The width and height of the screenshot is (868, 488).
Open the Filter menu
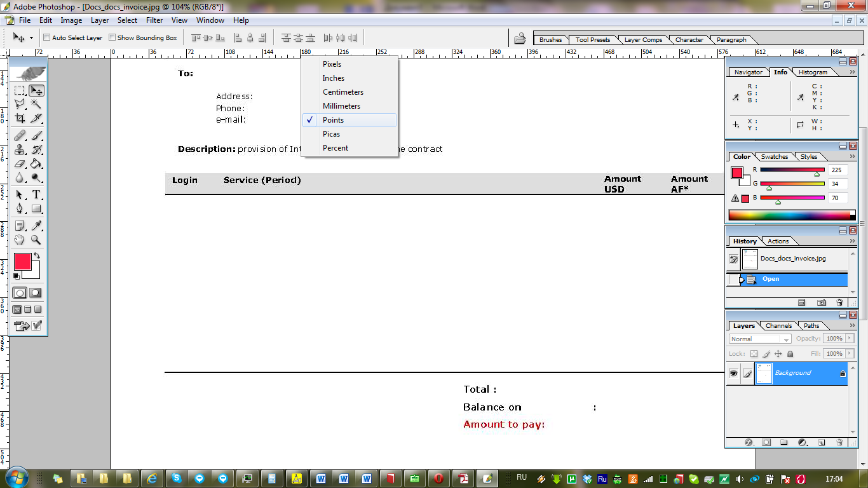coord(154,20)
